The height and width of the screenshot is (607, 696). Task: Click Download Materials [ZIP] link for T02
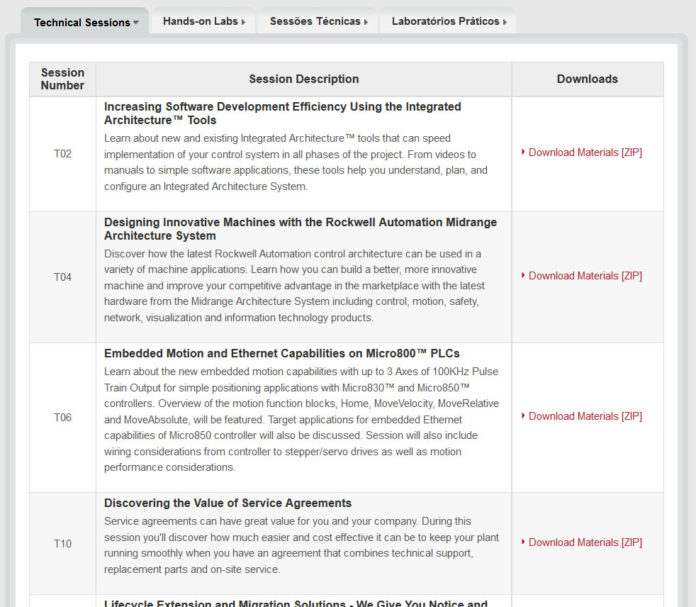585,152
